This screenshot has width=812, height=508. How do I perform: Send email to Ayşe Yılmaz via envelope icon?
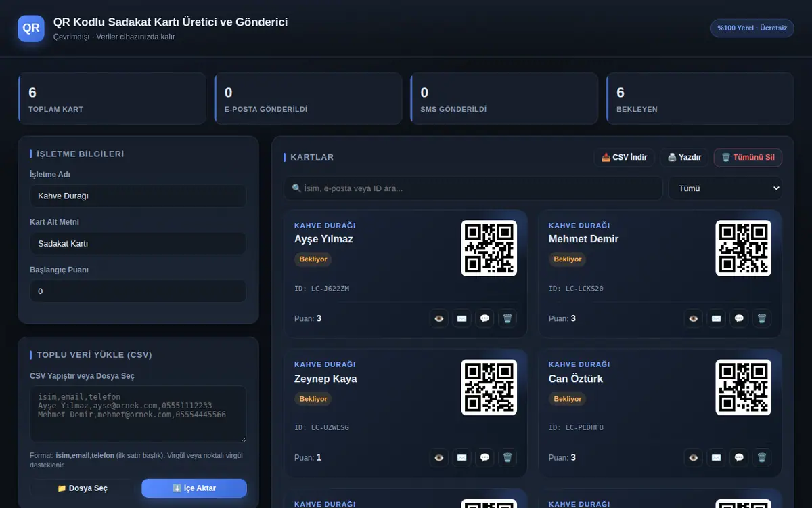462,318
